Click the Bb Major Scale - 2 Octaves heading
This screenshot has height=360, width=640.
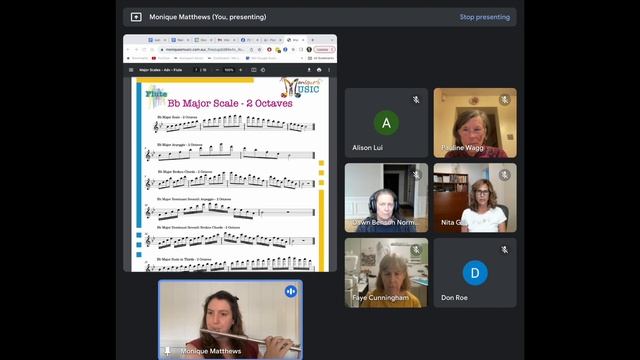(x=230, y=103)
